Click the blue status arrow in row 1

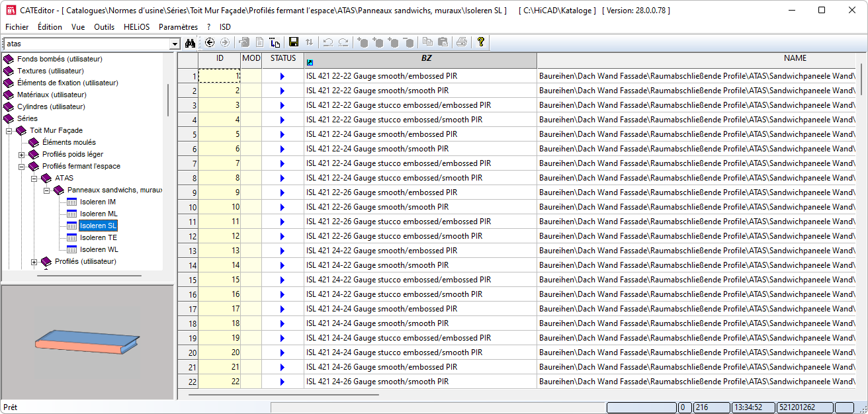pyautogui.click(x=282, y=77)
